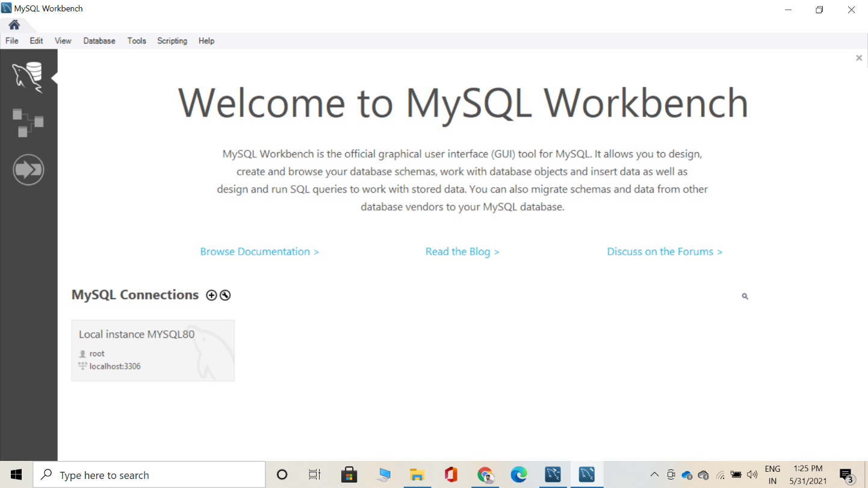Viewport: 868px width, 488px height.
Task: Open the manage connections wrench icon
Action: tap(225, 295)
